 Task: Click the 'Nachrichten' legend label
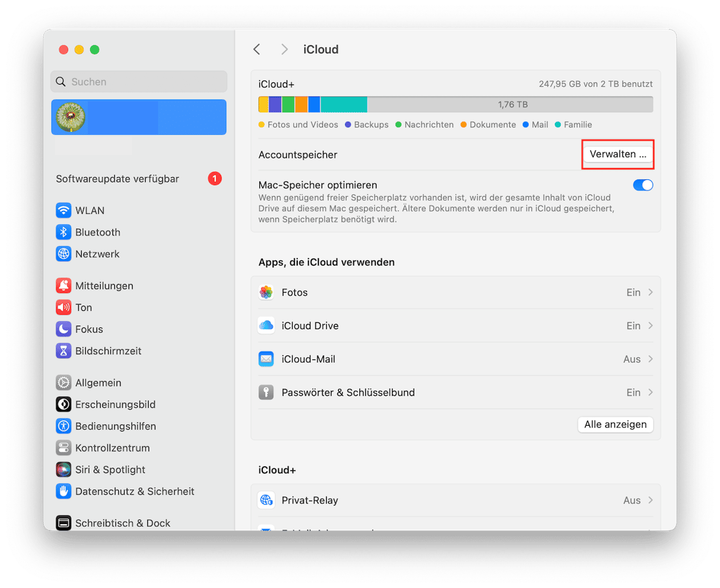click(429, 124)
